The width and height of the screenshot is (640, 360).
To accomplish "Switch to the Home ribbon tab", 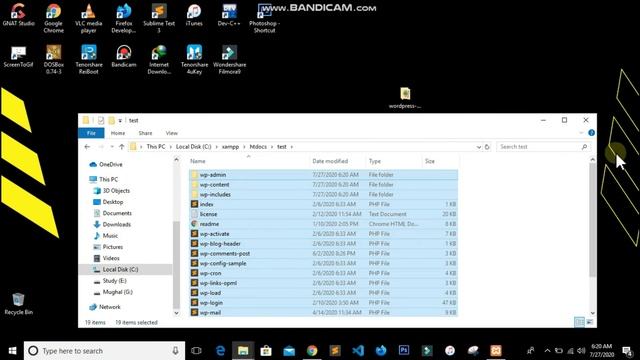I will point(118,133).
